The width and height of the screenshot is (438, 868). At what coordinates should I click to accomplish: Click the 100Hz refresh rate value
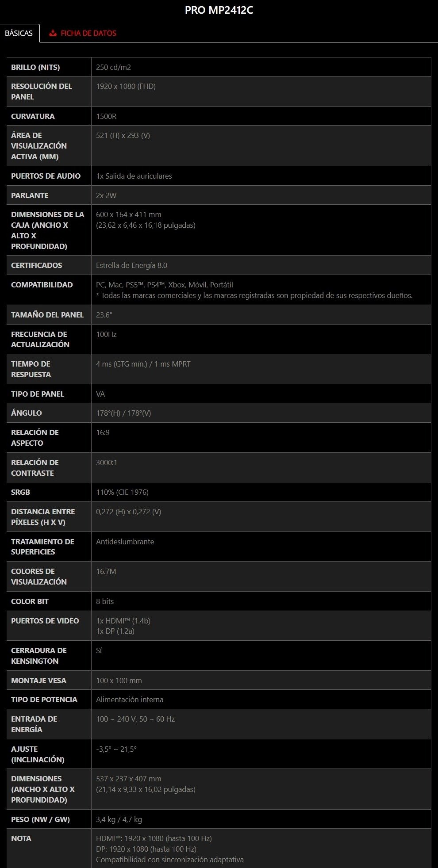[x=106, y=334]
